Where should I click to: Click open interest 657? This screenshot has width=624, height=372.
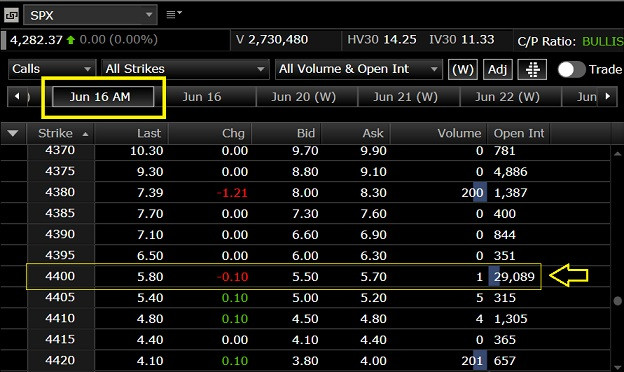point(505,361)
